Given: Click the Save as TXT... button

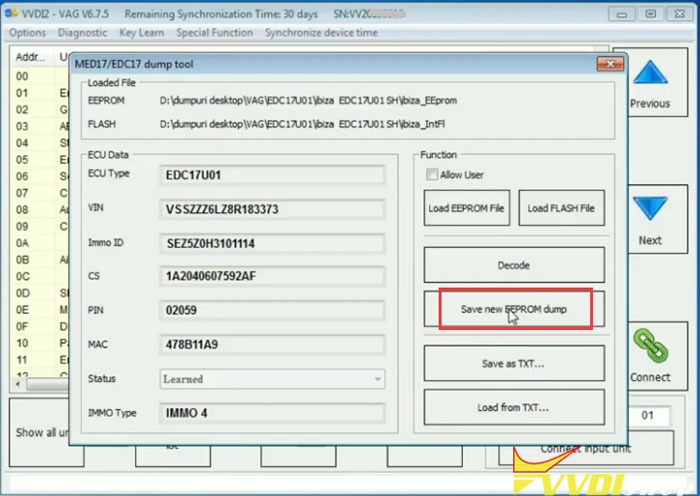Looking at the screenshot, I should (x=514, y=363).
